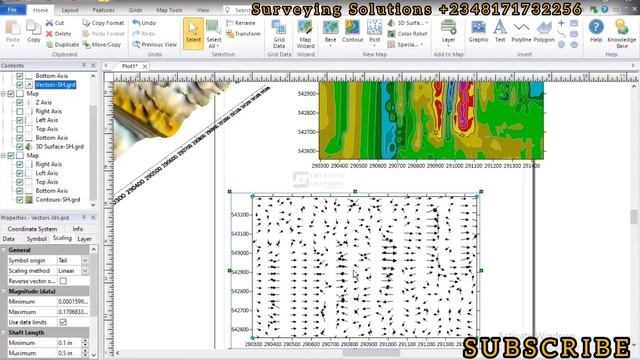Create a new Contour map
This screenshot has width=640, height=360.
coord(352,32)
